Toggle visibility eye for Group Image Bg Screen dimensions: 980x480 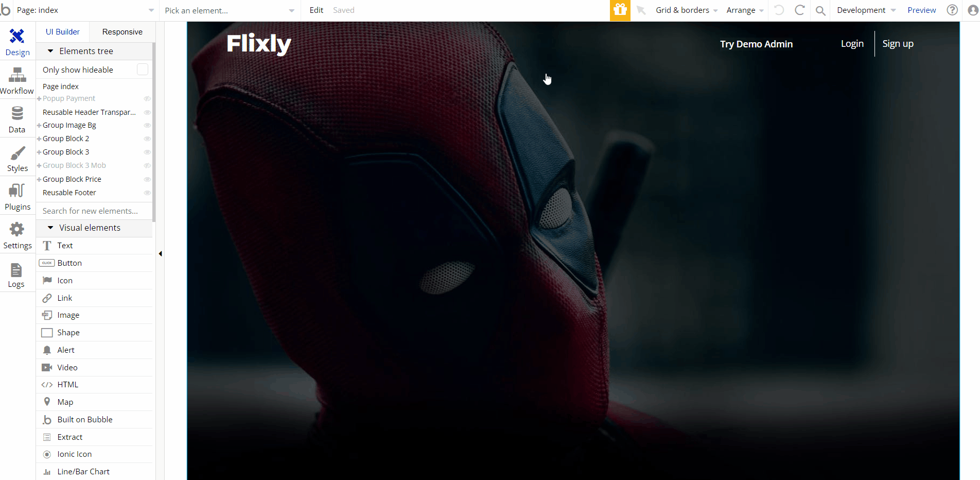(147, 125)
